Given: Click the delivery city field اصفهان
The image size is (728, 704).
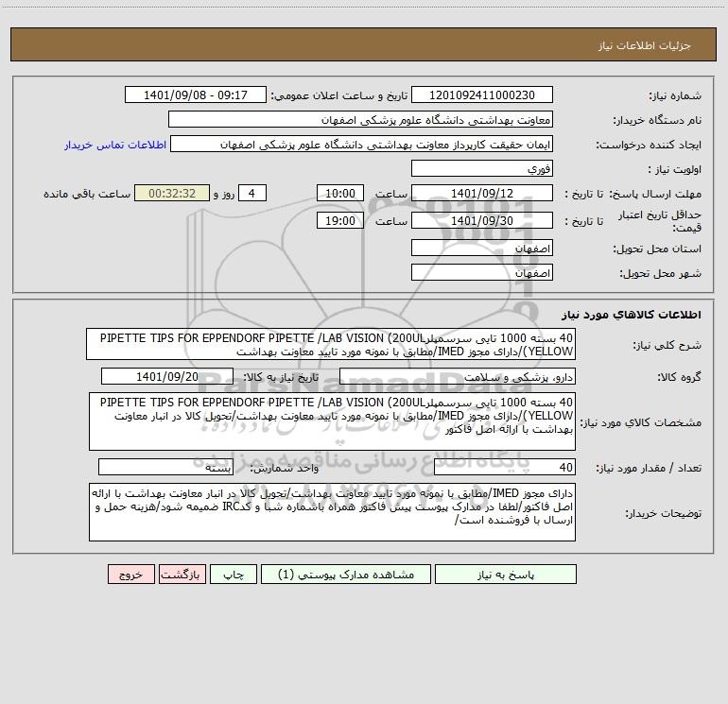Looking at the screenshot, I should click(482, 273).
